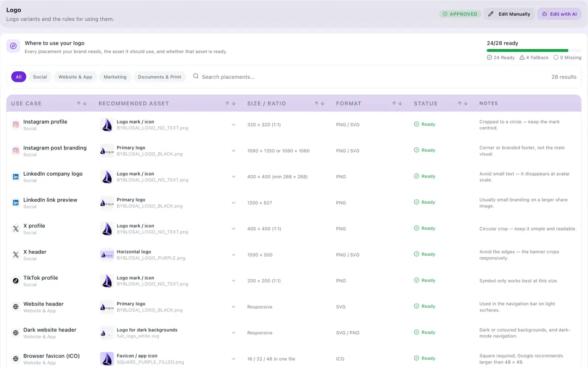Click the X icon beside X header

point(16,255)
